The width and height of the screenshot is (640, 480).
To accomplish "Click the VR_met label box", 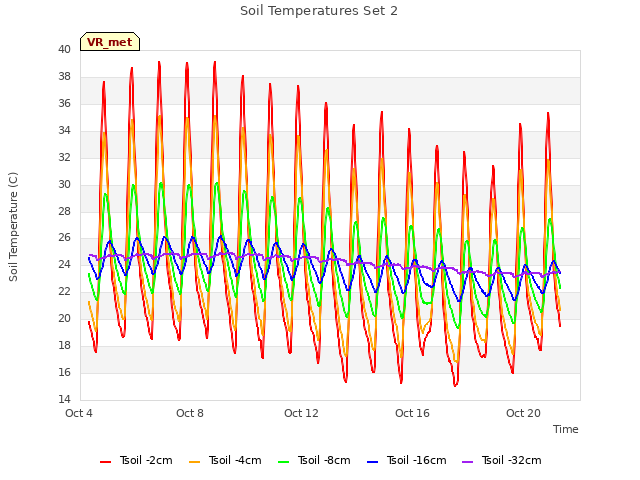I will click(110, 42).
